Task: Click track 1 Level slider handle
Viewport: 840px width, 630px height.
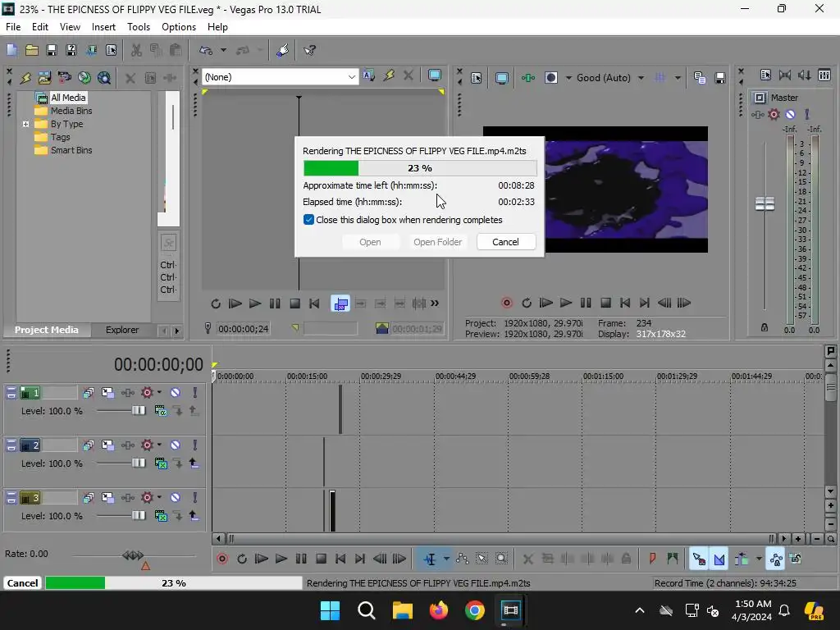Action: [138, 410]
